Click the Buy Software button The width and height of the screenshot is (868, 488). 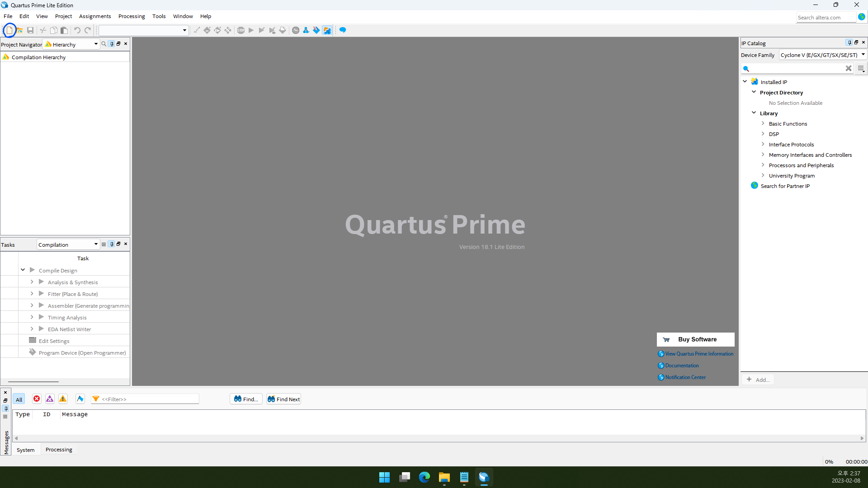coord(695,339)
